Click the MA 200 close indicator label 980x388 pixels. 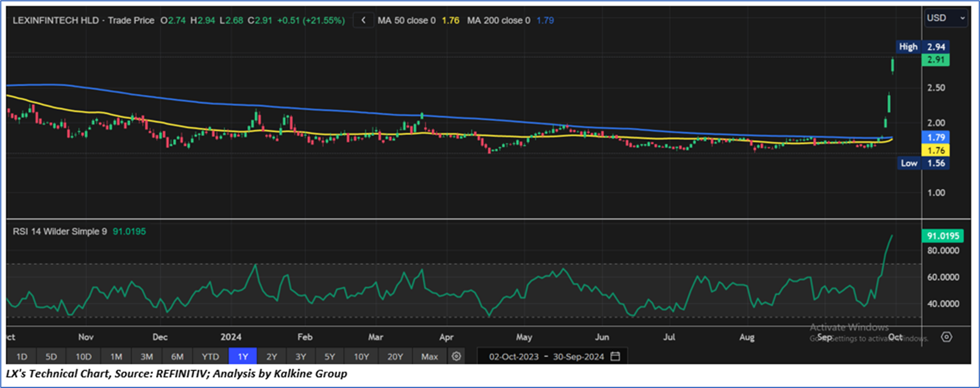500,20
